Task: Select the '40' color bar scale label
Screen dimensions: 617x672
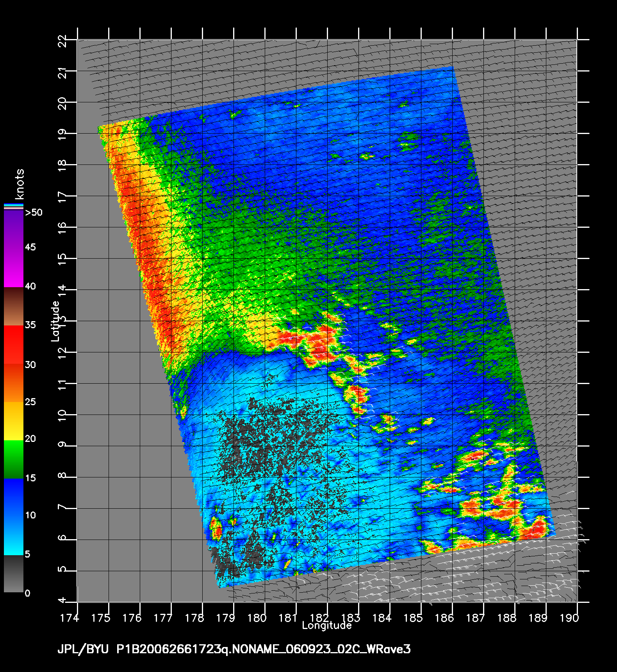Action: coord(30,286)
